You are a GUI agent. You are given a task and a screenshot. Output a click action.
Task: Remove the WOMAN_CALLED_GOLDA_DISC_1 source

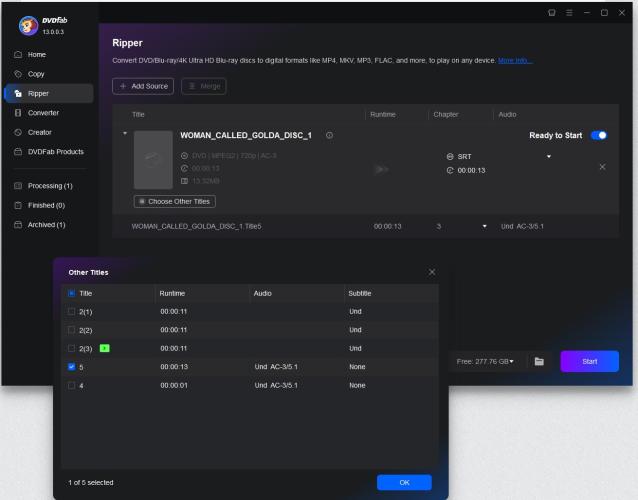[x=602, y=167]
